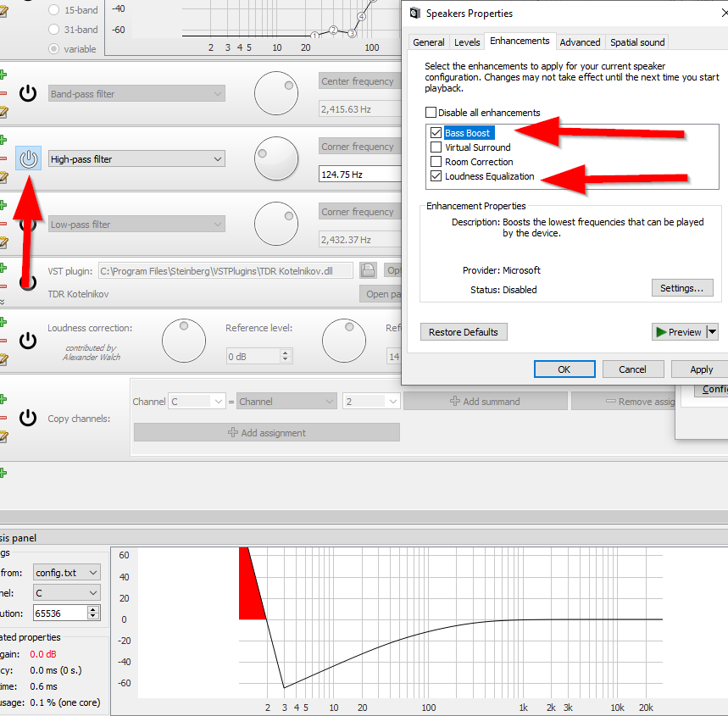Click file browse icon next to VST plugin path
This screenshot has height=716, width=728.
[x=368, y=270]
